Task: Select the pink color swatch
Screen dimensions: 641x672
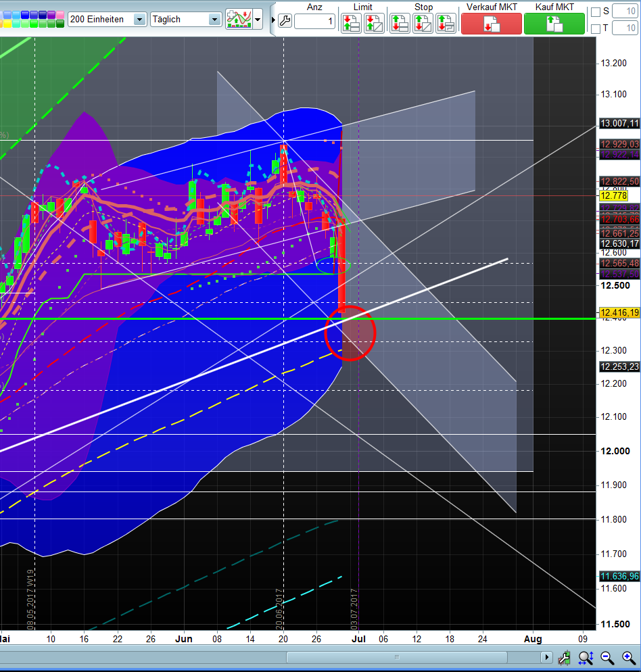Action: [x=60, y=15]
